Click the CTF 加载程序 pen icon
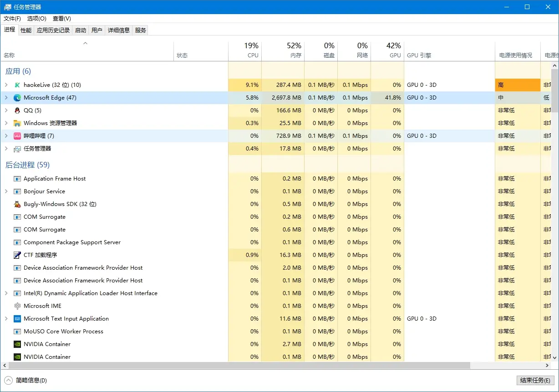This screenshot has width=559, height=392. coord(17,255)
